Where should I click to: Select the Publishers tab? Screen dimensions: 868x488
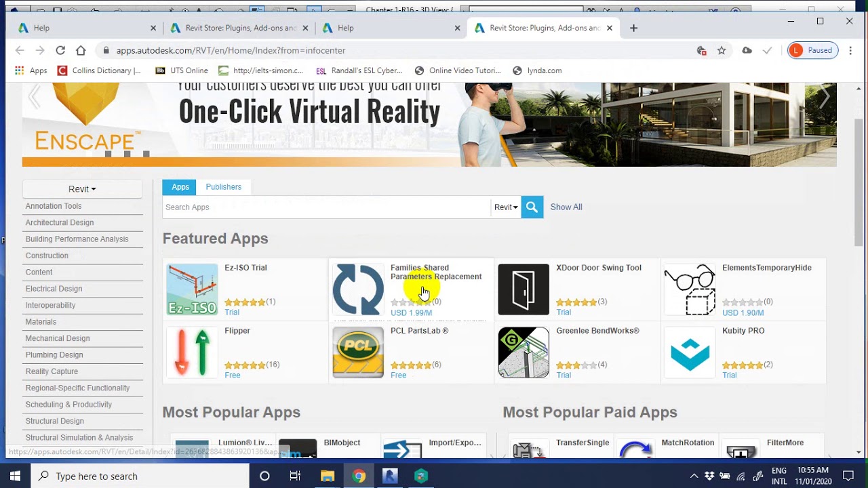pos(224,187)
